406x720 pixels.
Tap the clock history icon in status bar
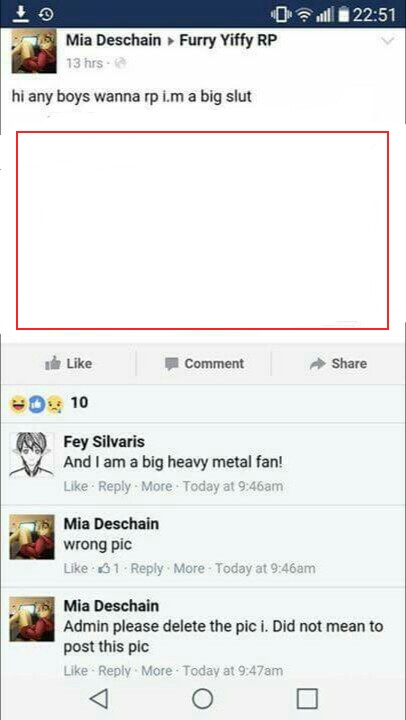click(45, 15)
